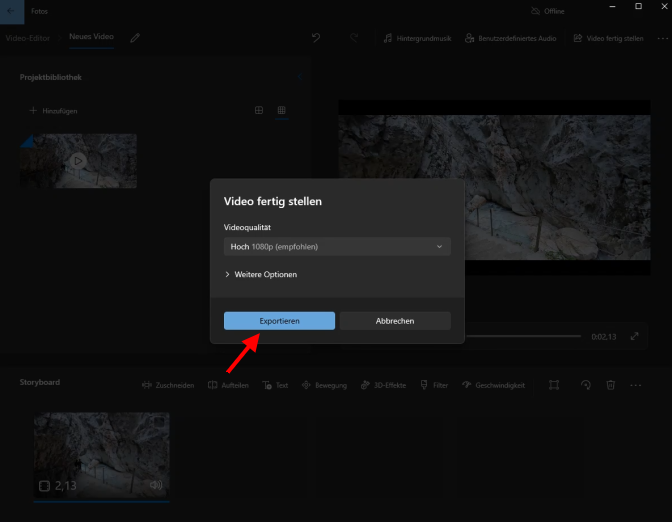Cancel the dialog with Abbrechen
The height and width of the screenshot is (522, 672).
[395, 321]
